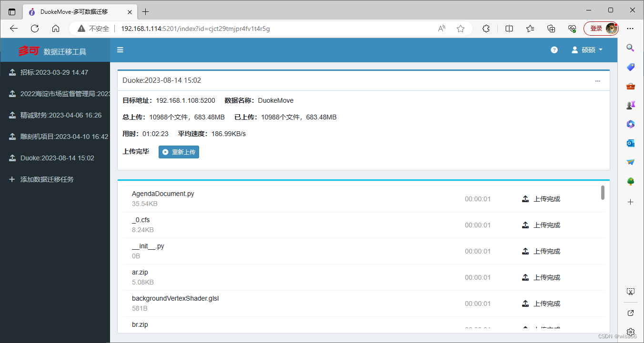
Task: Open the collections icon
Action: 551,29
